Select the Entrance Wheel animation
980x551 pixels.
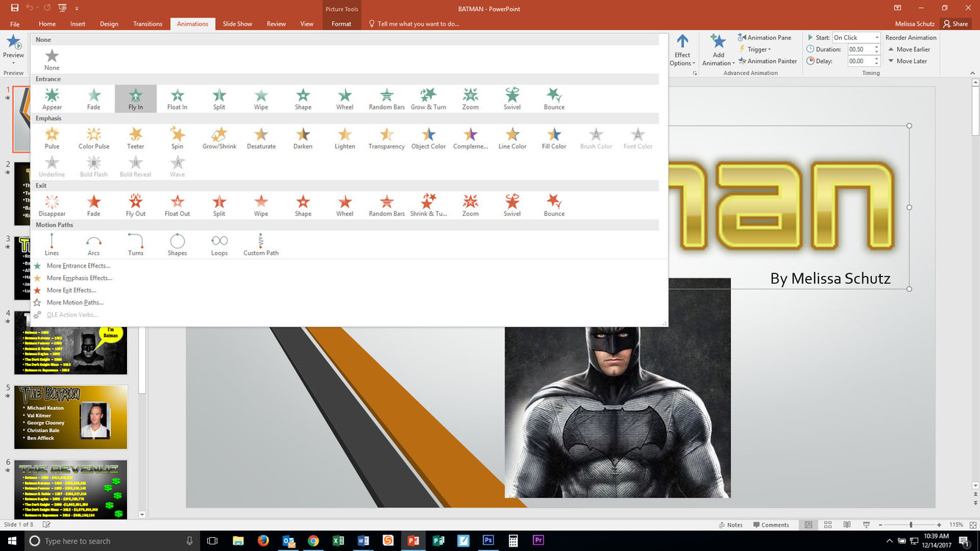(x=345, y=98)
